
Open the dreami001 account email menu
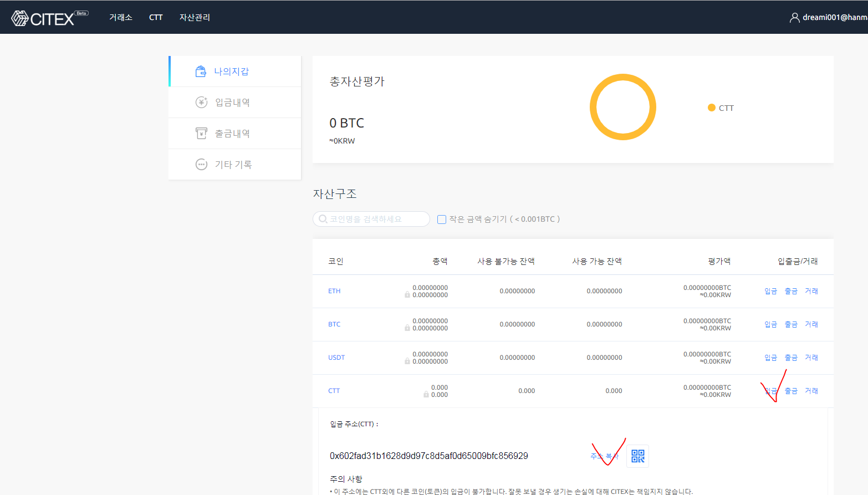click(835, 17)
